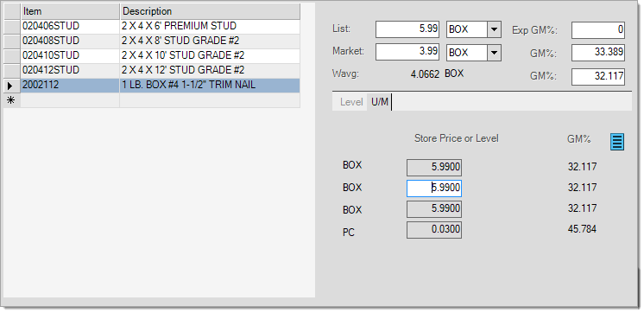644x313 pixels.
Task: Select description 2 X 4 X 12' STUD GRADE #2
Action: point(210,70)
